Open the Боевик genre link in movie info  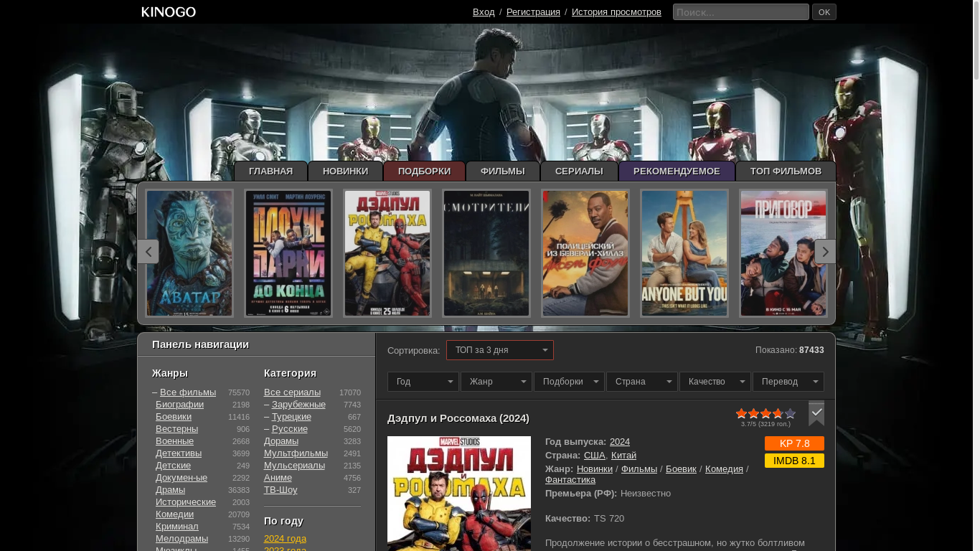pos(681,469)
